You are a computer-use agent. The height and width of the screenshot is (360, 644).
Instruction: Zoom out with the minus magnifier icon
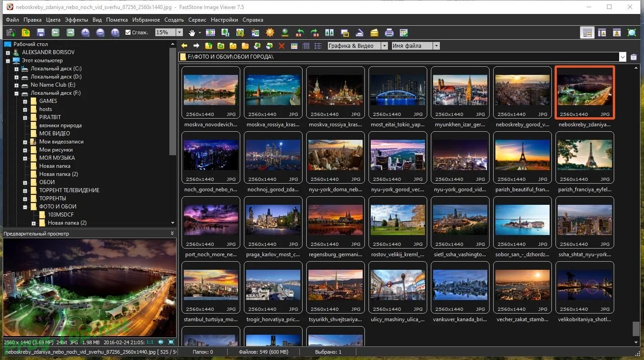coord(100,32)
